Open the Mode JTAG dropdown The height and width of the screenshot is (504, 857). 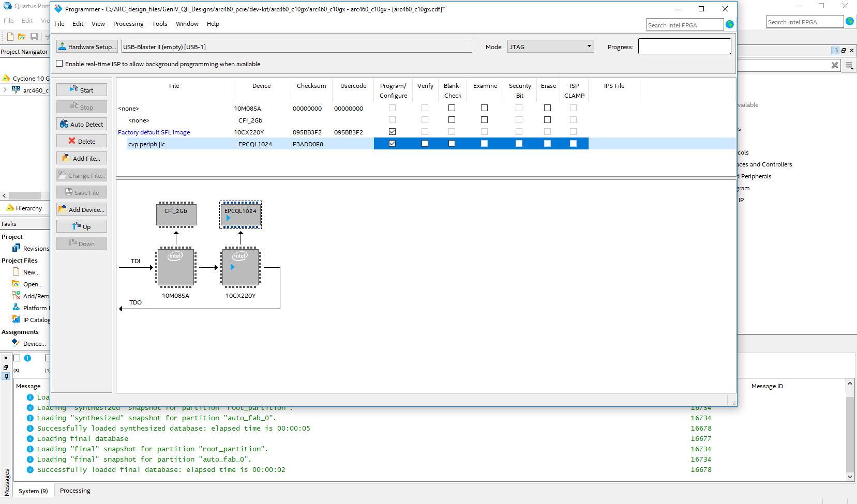tap(550, 47)
